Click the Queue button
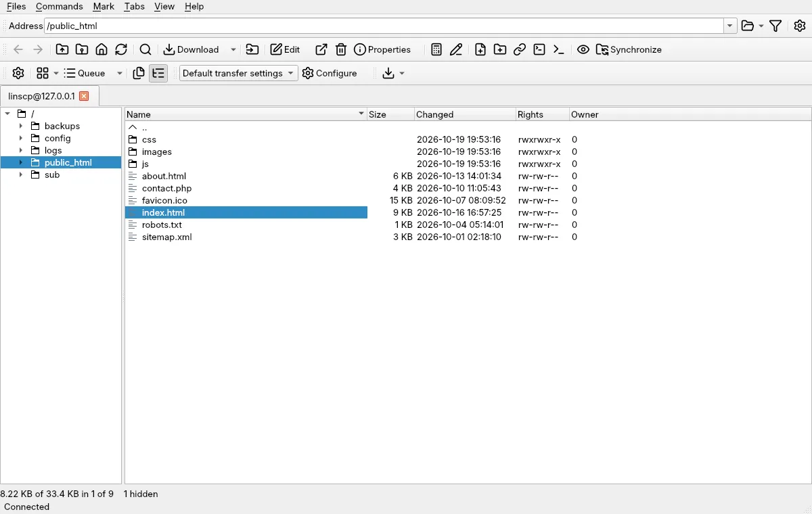812x514 pixels. pos(85,73)
